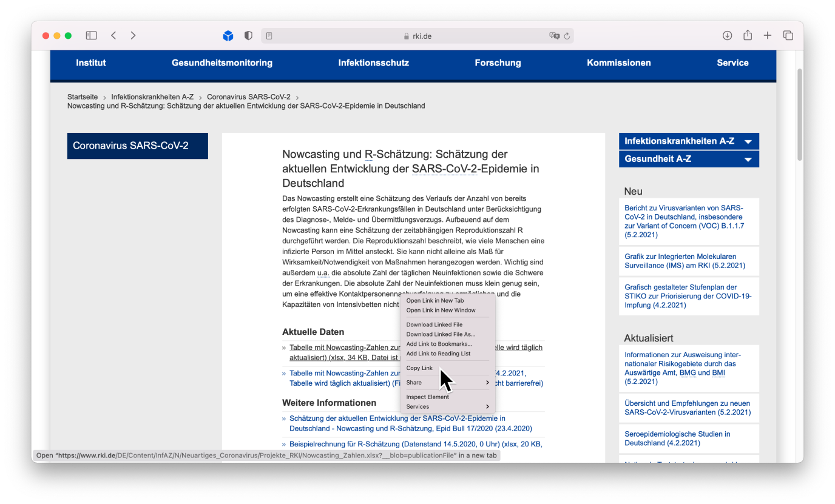Click the rki.de address field

coord(417,36)
